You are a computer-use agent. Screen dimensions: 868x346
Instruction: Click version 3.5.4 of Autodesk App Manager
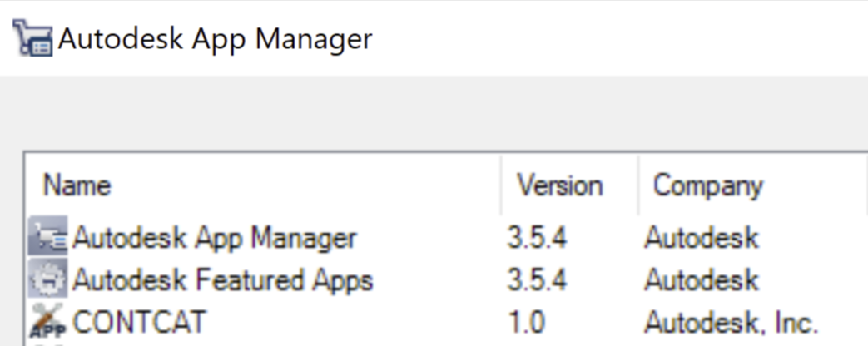coord(537,238)
